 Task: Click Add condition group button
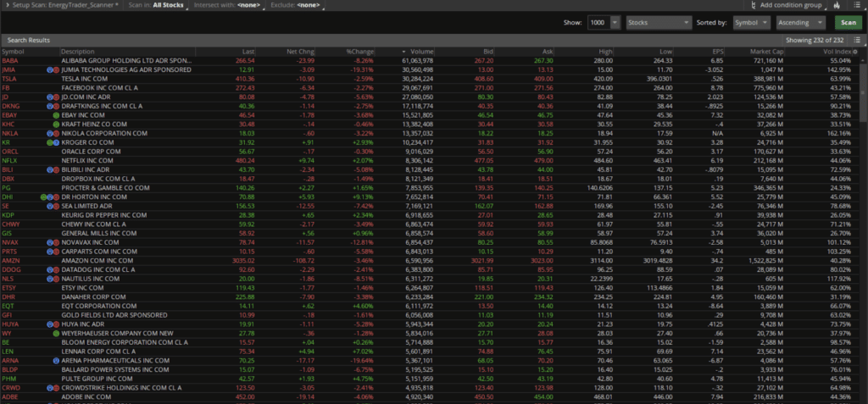tap(787, 5)
